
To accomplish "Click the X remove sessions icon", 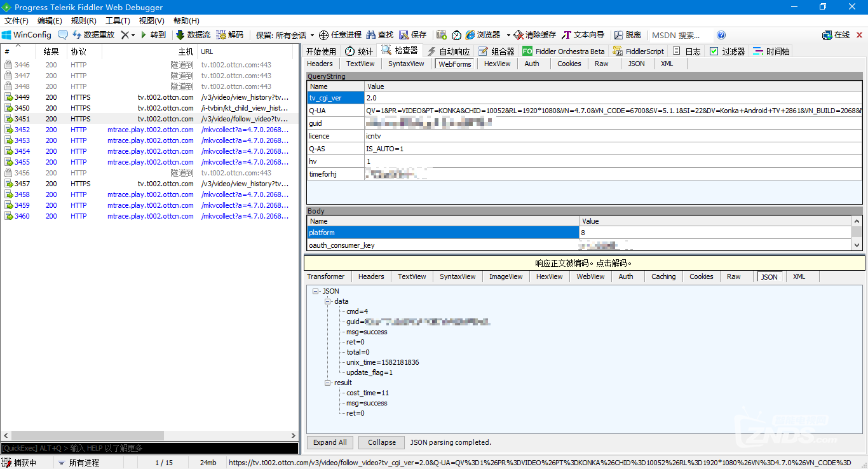I will point(125,35).
